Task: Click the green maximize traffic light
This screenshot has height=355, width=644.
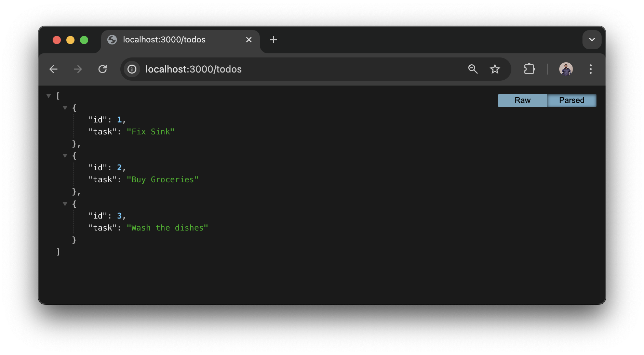Action: pos(84,40)
